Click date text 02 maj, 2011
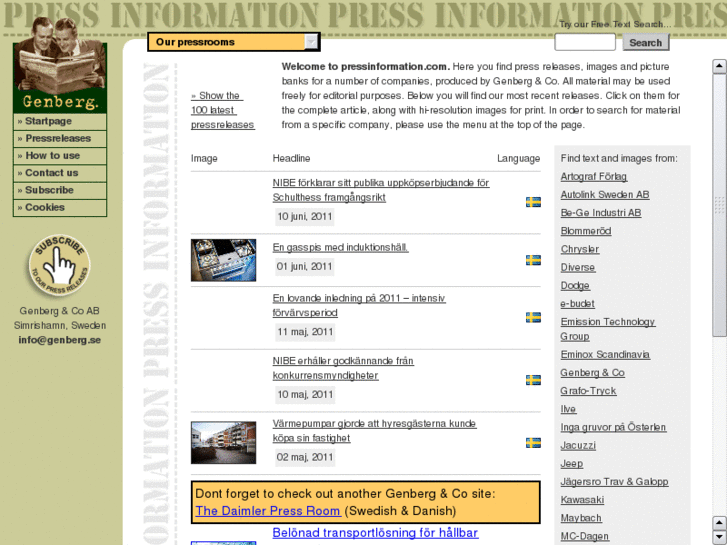This screenshot has width=727, height=545. (x=305, y=457)
